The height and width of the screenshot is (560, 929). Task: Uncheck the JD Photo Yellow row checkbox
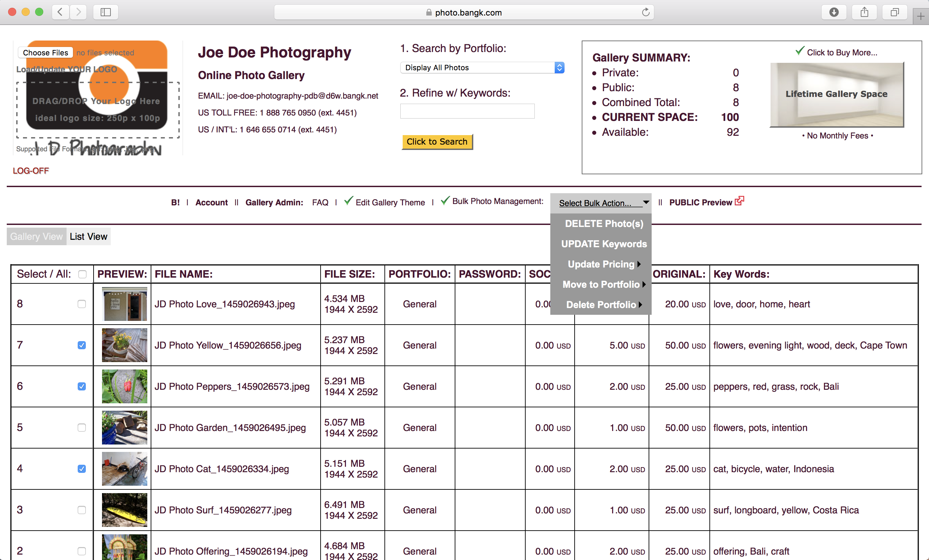point(81,345)
